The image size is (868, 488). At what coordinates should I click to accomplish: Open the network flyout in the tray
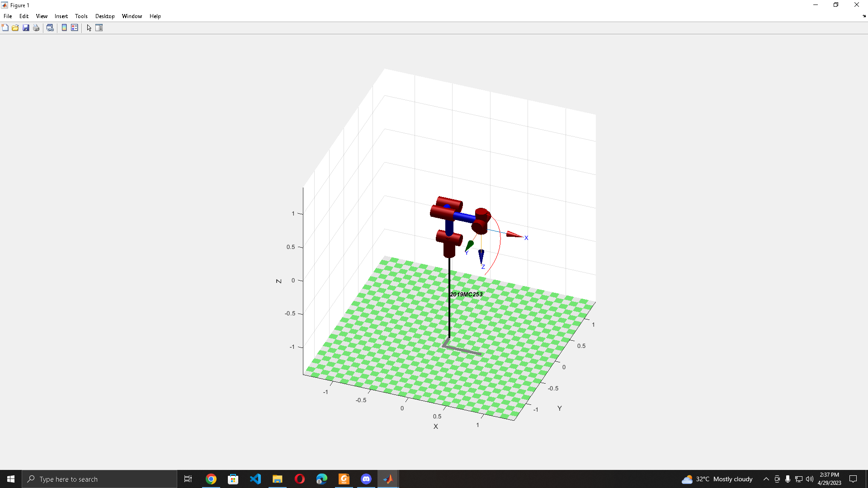[798, 479]
